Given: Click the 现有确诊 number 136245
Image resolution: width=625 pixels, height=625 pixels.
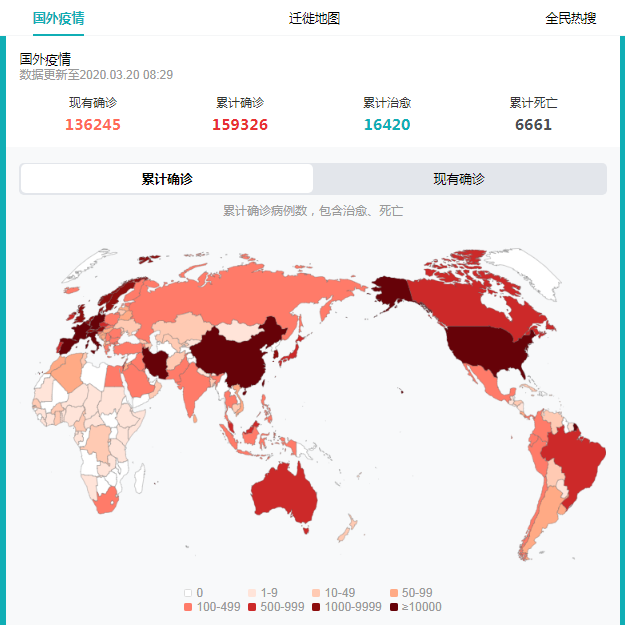Looking at the screenshot, I should click(x=92, y=125).
